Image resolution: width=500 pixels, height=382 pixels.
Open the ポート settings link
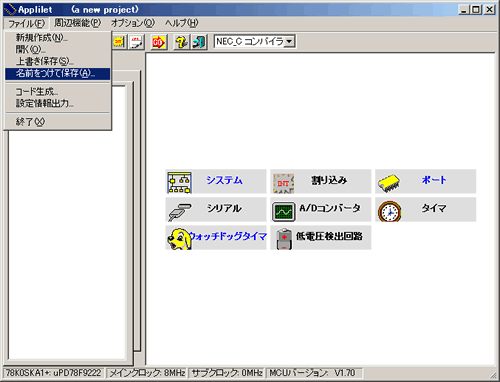(434, 180)
